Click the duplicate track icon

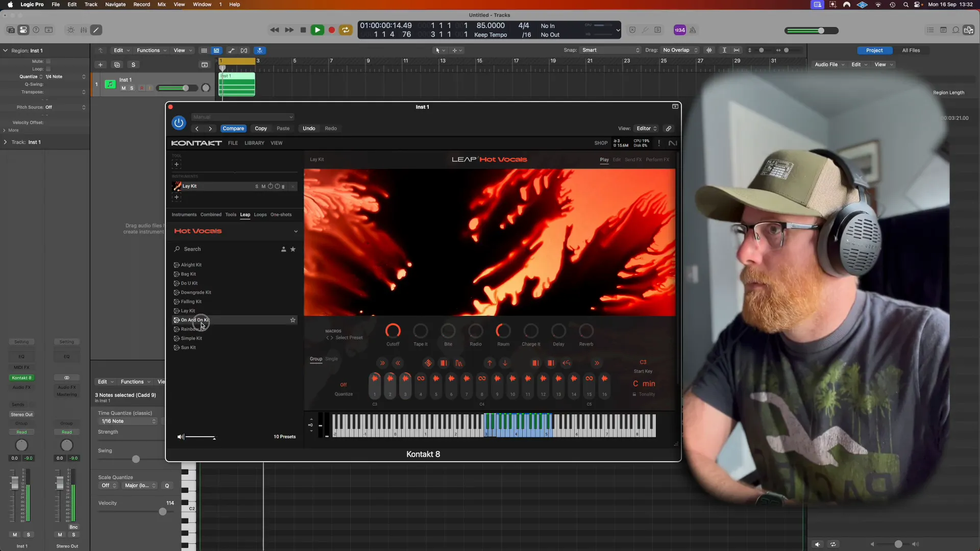coord(117,65)
